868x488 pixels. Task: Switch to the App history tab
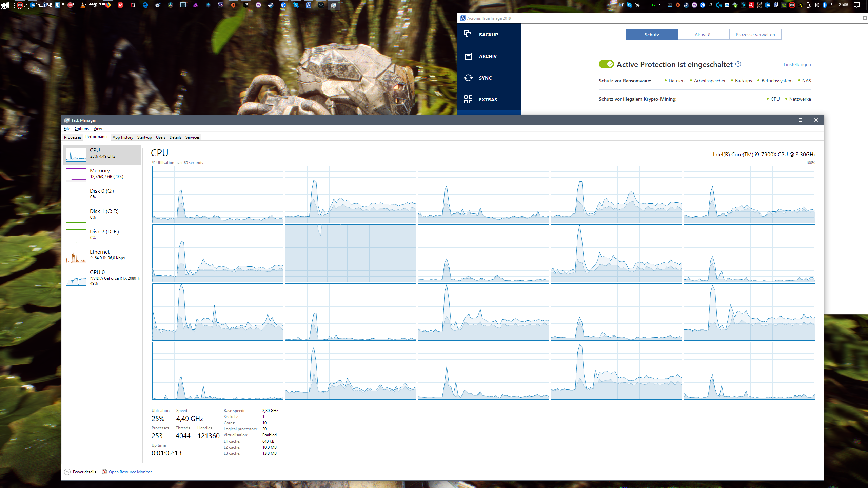(122, 137)
